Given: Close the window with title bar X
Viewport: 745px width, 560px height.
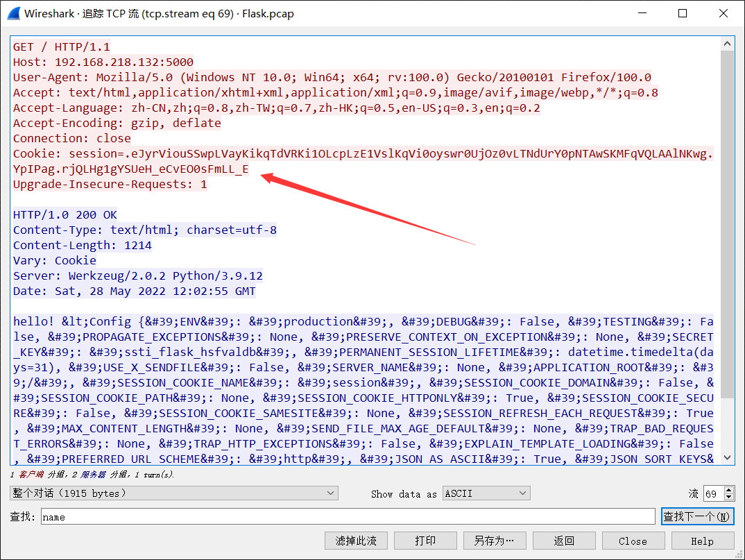Looking at the screenshot, I should tap(723, 13).
